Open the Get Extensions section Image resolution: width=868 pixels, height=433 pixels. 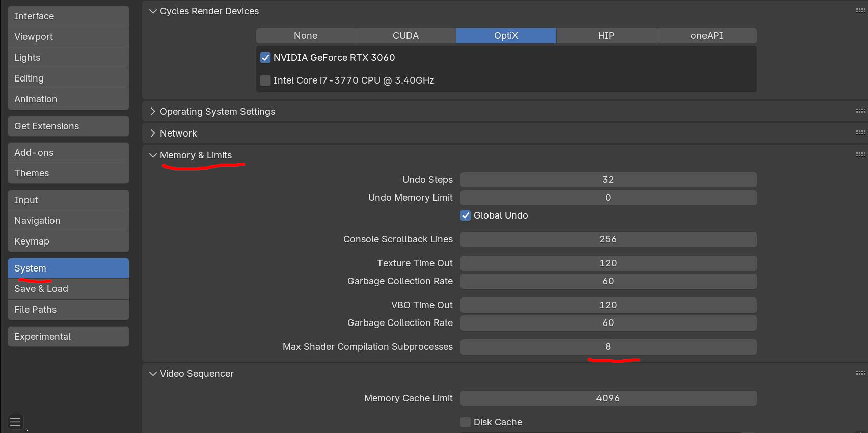coord(68,126)
